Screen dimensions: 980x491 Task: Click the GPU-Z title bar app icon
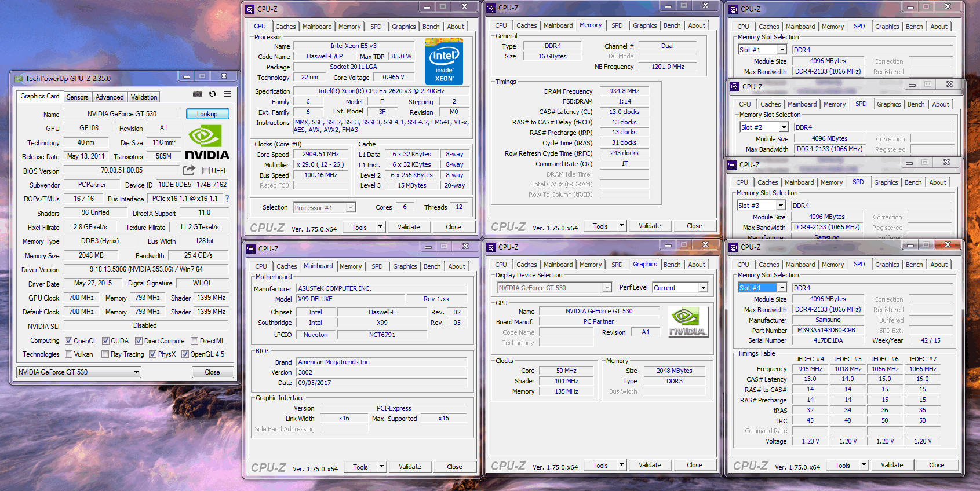tap(19, 79)
